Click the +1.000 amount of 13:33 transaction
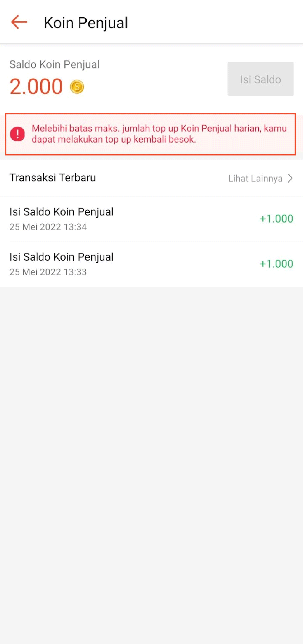Viewport: 303px width, 644px height. (276, 264)
